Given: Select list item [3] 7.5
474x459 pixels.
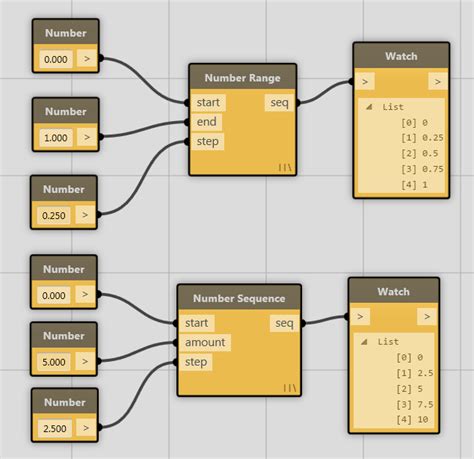Looking at the screenshot, I should point(415,404).
